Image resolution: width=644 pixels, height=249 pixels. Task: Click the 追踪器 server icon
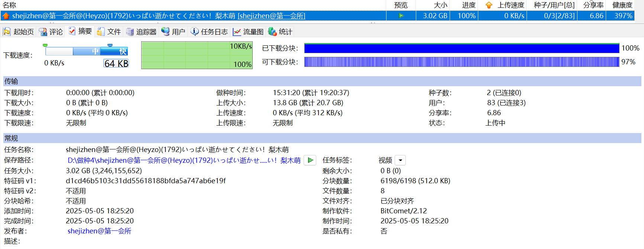tap(130, 32)
